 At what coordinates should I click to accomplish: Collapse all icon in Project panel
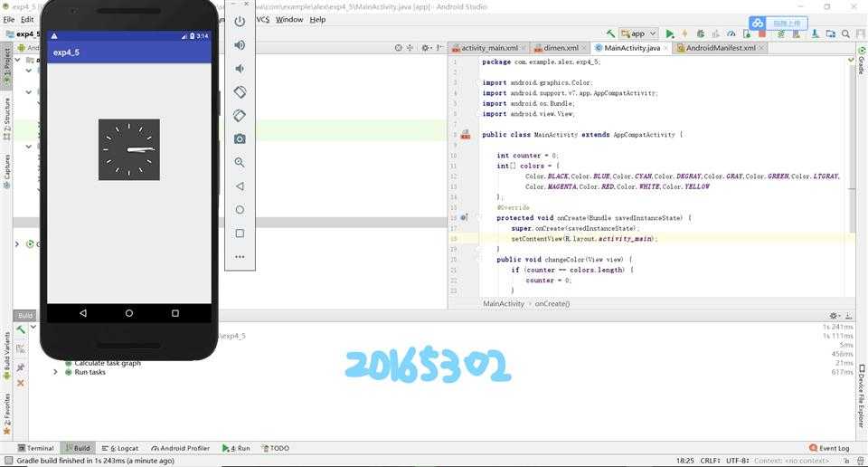tap(410, 48)
